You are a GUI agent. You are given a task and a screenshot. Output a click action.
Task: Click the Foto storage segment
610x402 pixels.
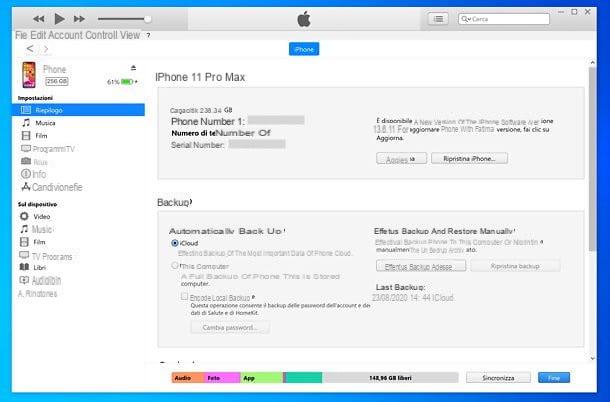coord(222,378)
